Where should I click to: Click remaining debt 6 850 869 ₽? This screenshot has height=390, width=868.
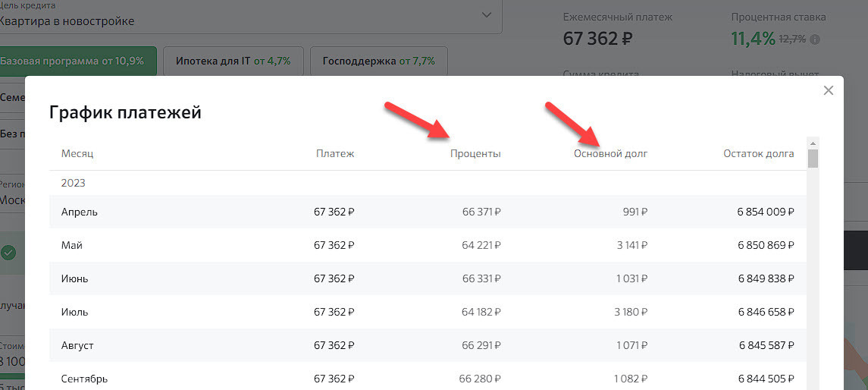tap(766, 245)
